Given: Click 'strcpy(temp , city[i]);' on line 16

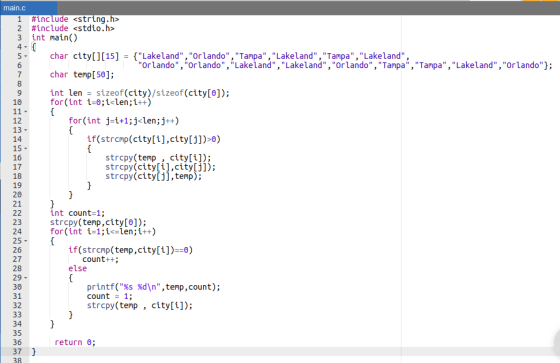Looking at the screenshot, I should 158,158.
